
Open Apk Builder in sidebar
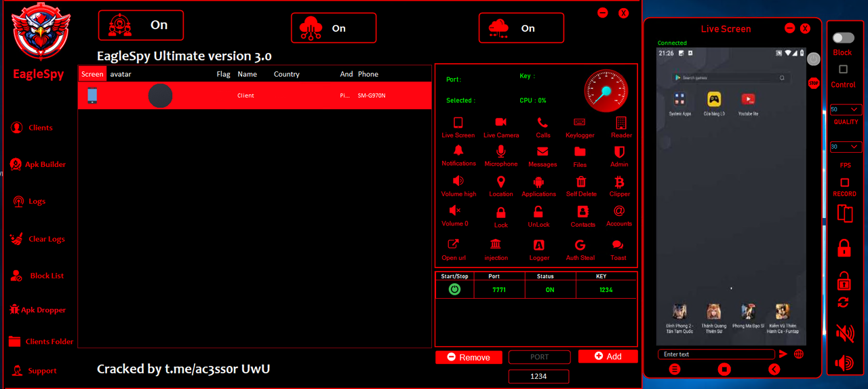tap(38, 164)
